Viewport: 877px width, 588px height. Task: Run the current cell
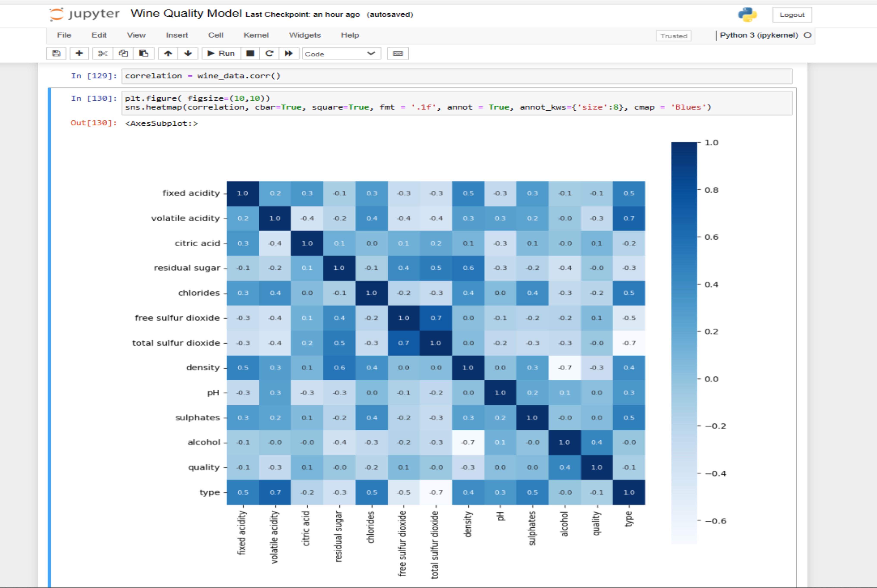click(x=221, y=54)
